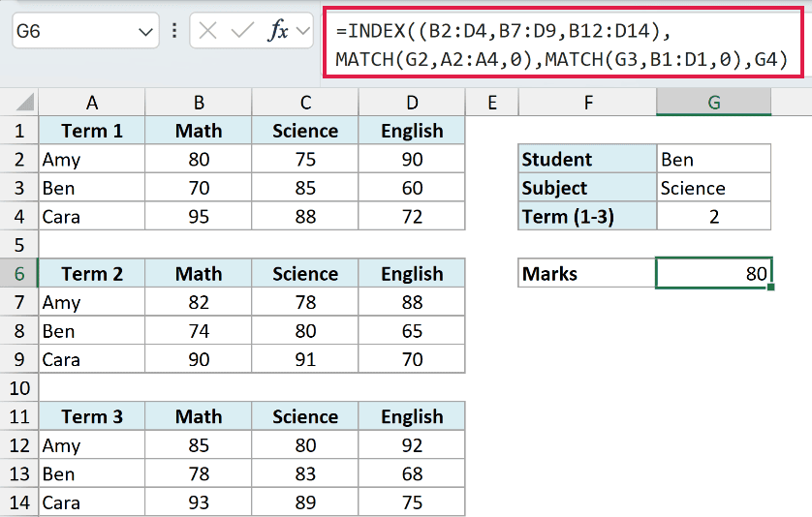Click Amy in row 2
The width and height of the screenshot is (812, 517).
tap(92, 159)
